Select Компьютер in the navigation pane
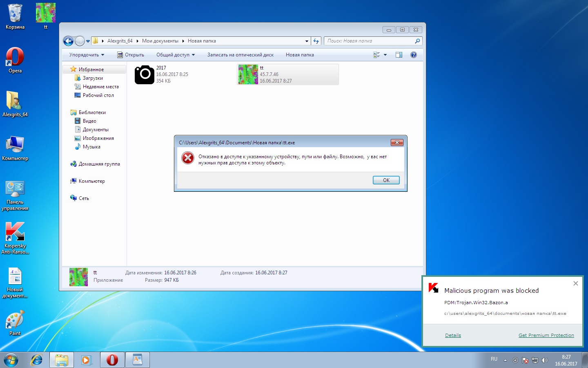 tap(91, 181)
